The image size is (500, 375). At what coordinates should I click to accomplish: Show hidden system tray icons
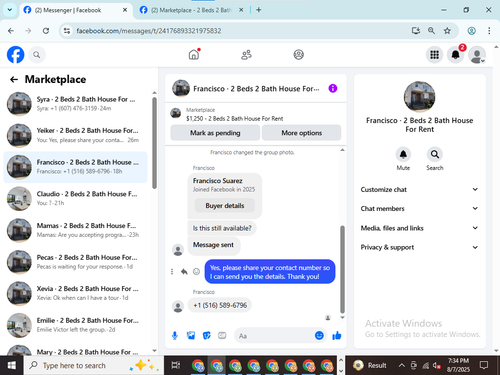coord(402,365)
